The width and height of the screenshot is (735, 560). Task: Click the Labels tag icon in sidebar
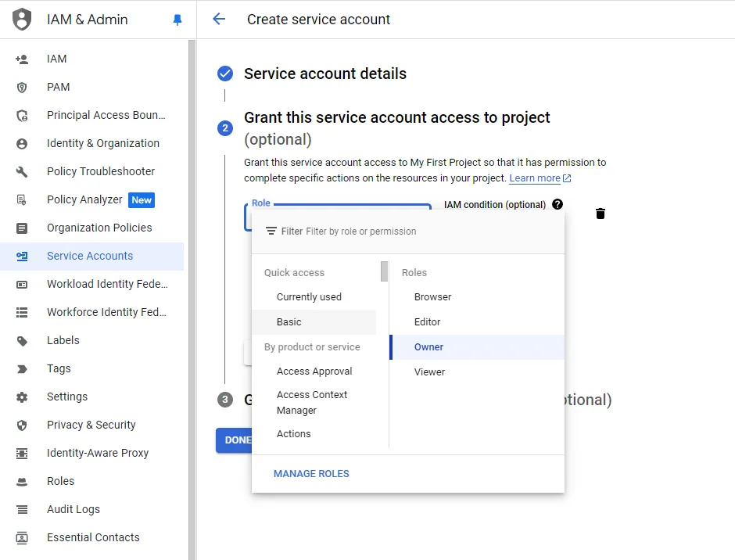pyautogui.click(x=22, y=340)
